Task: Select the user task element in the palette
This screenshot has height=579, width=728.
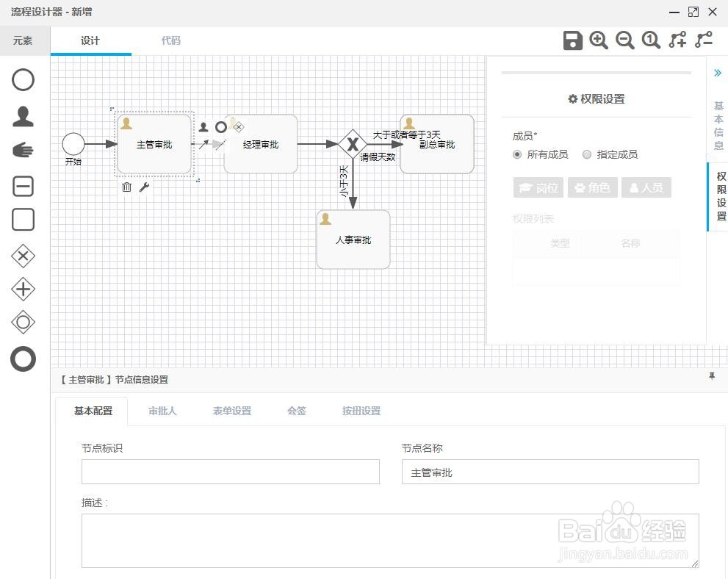Action: coord(23,115)
